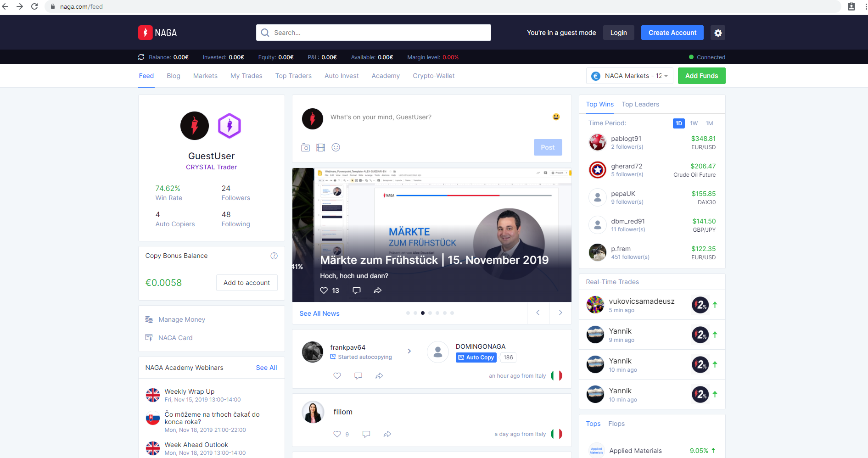The width and height of the screenshot is (868, 458).
Task: Click the yellow emoji face in post box
Action: [x=556, y=117]
